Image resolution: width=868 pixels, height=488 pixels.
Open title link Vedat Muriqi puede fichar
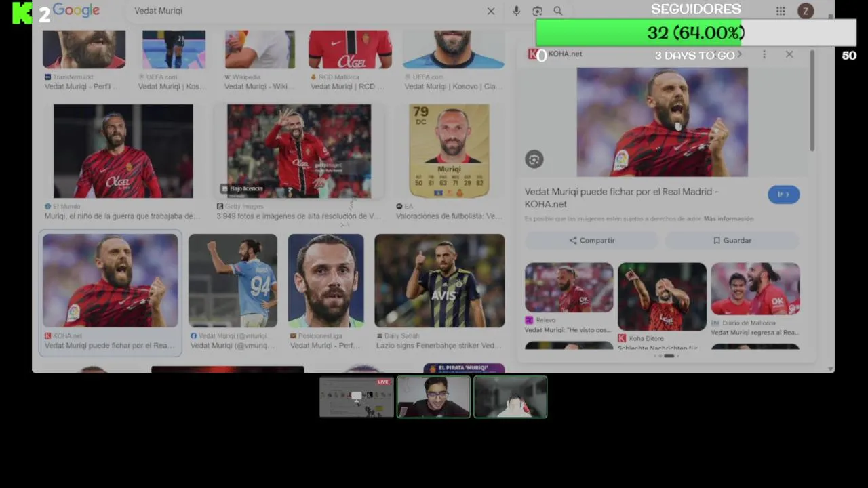[x=621, y=198]
